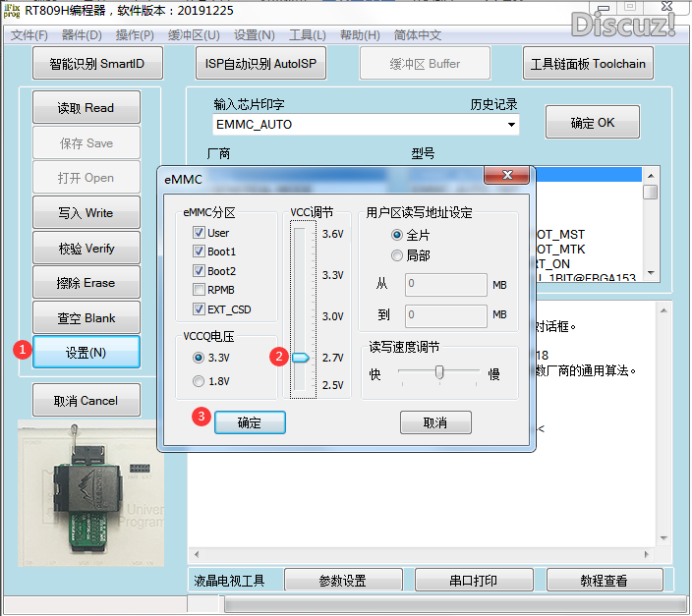Click ISP自动识别 AutoISP button
This screenshot has width=692, height=616.
coord(260,64)
